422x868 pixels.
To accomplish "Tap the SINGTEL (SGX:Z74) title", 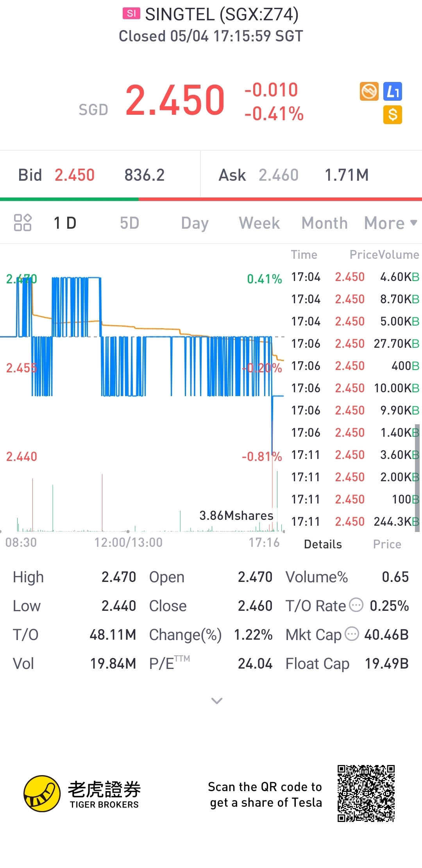I will 222,14.
